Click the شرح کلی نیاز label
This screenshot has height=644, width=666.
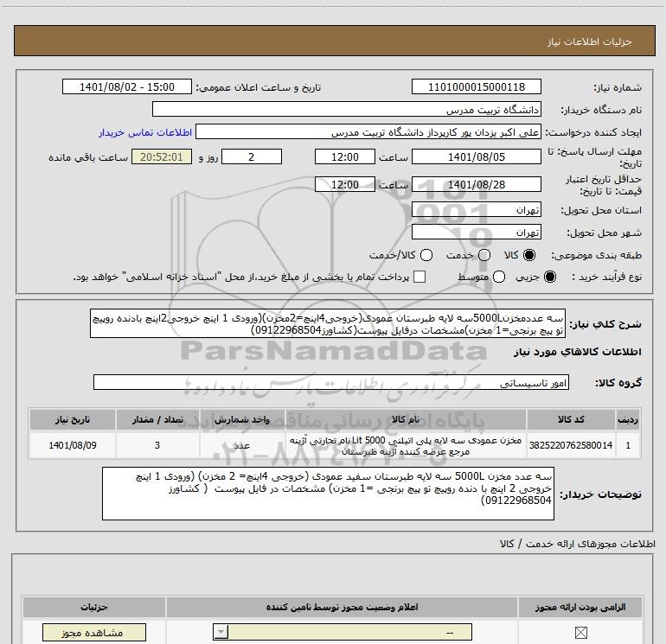[x=605, y=324]
